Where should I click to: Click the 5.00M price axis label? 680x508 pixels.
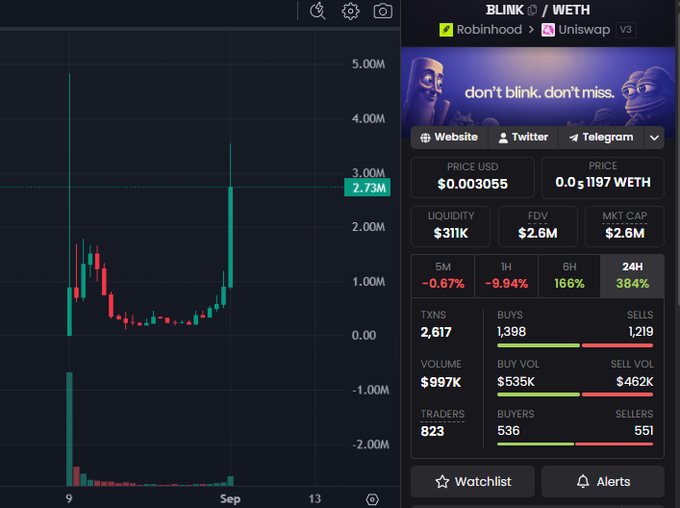coord(368,64)
